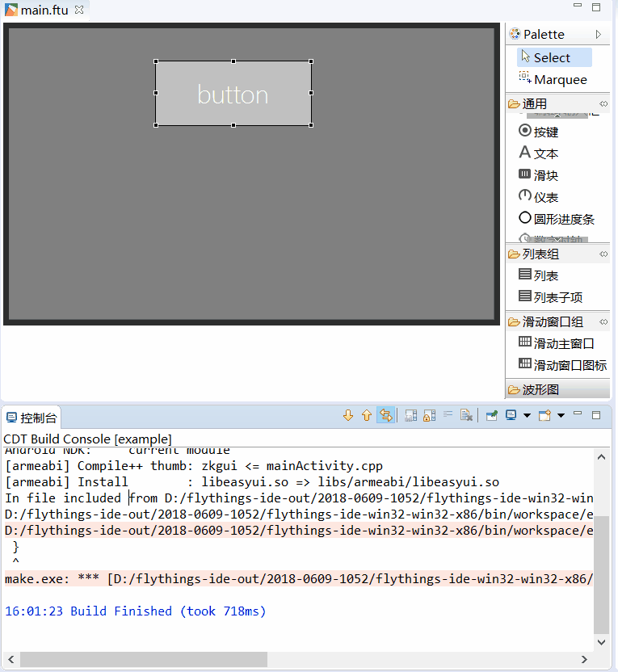Screen dimensions: 618x672
Task: Pick the 列表子项 list item widget
Action: pyautogui.click(x=551, y=297)
